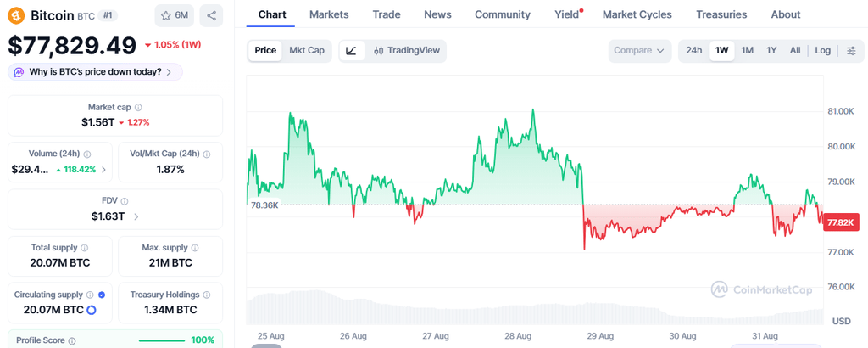Click the 1.34M BTC treasury holdings value
Screen dimensions: 868x348
click(170, 310)
